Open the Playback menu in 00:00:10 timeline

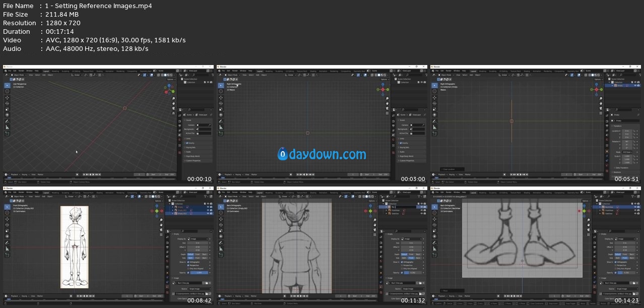[15, 174]
